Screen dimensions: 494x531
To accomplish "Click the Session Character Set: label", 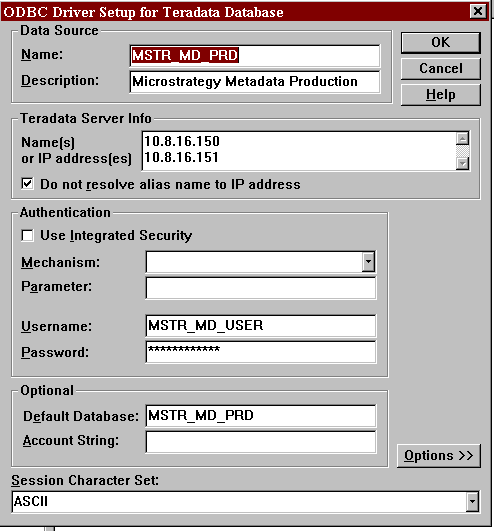I will (x=85, y=480).
